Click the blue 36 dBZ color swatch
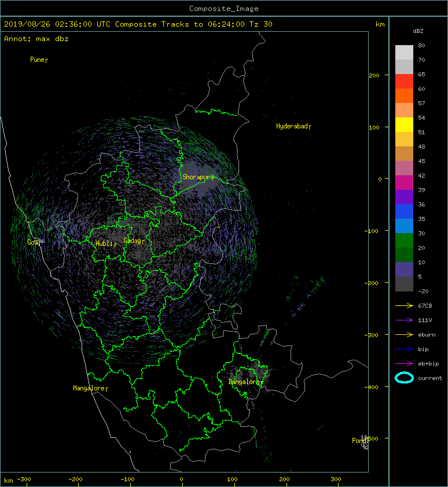 [404, 212]
